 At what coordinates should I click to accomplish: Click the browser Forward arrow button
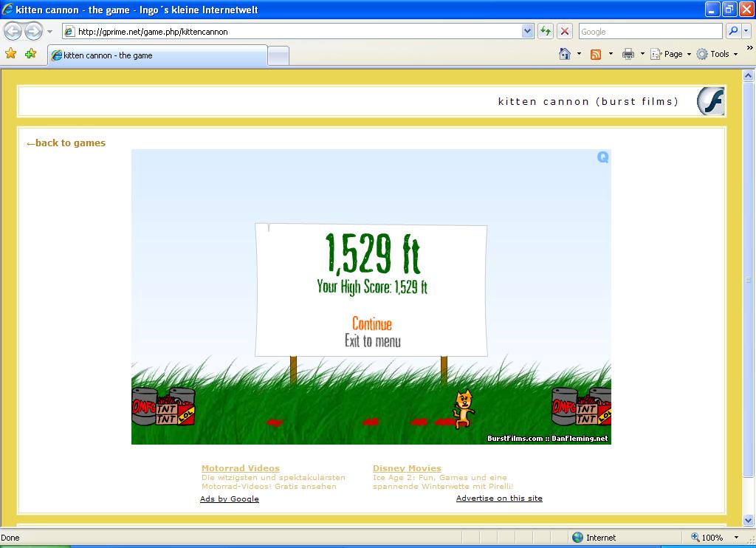pyautogui.click(x=33, y=31)
